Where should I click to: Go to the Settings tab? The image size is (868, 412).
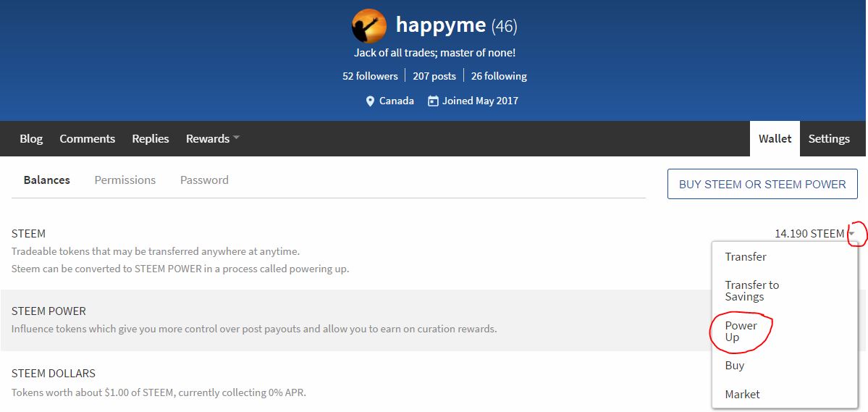tap(829, 138)
